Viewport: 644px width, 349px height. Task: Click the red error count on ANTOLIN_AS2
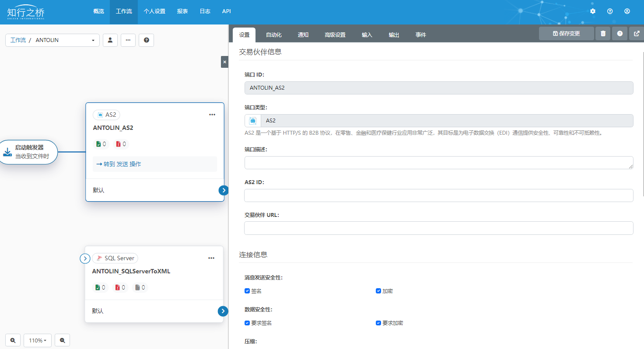[121, 144]
